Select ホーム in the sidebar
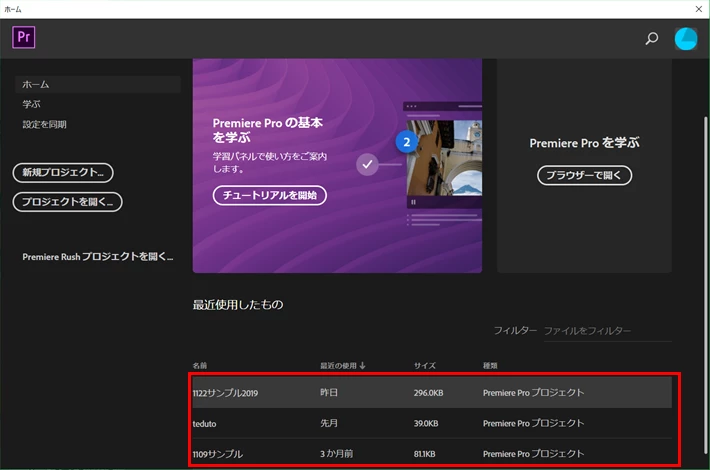 pyautogui.click(x=98, y=84)
